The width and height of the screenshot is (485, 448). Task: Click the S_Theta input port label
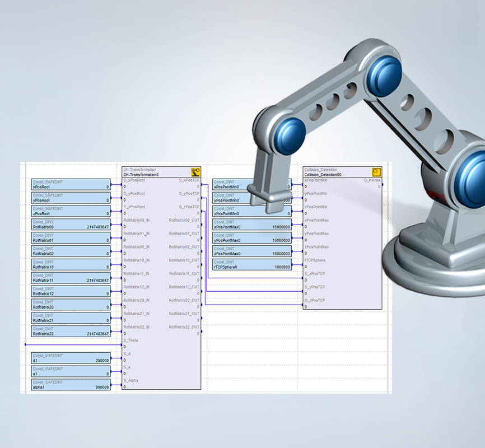click(x=130, y=340)
